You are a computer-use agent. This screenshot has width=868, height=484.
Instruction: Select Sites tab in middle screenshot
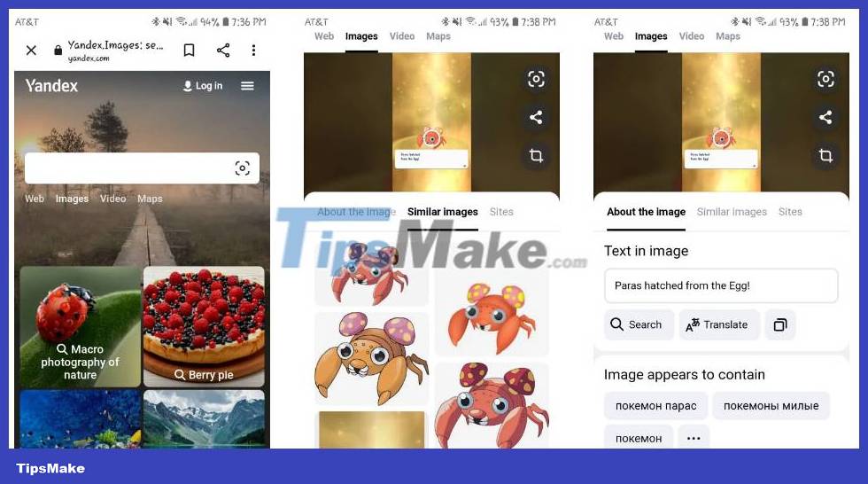[501, 212]
